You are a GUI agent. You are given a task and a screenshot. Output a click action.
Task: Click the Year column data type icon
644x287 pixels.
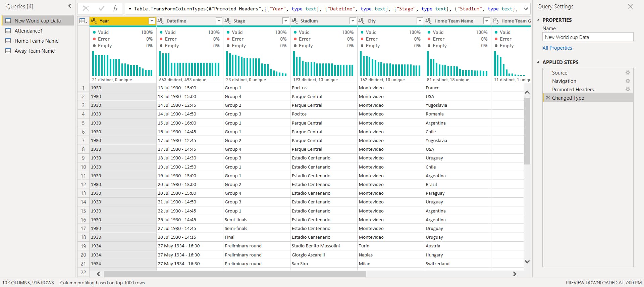[x=94, y=21]
